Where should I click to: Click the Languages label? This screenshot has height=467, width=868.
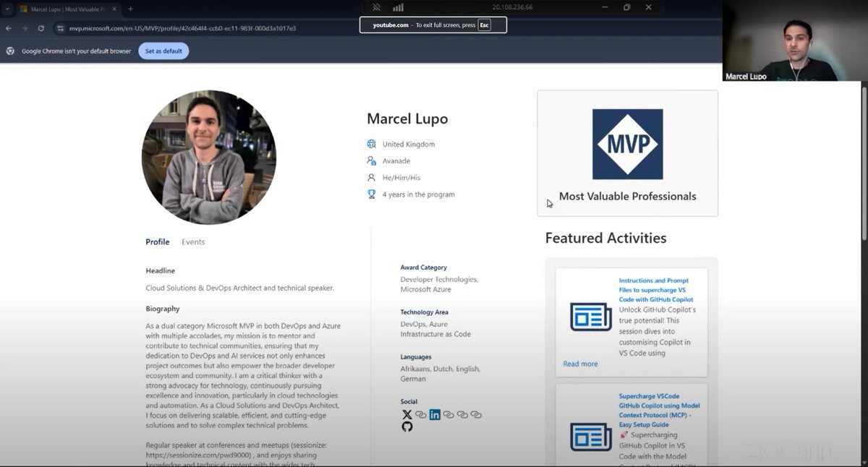416,357
